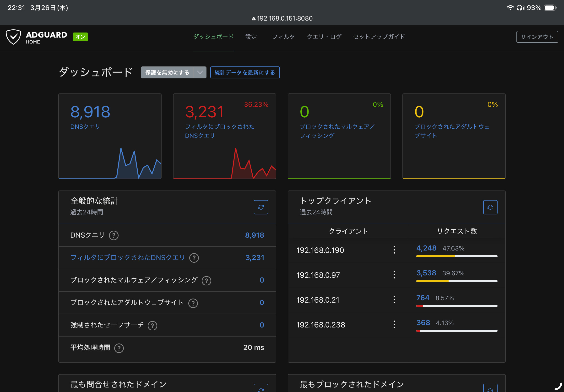The height and width of the screenshot is (392, 564).
Task: Click help icon for 平均処理時間 row
Action: coord(119,348)
